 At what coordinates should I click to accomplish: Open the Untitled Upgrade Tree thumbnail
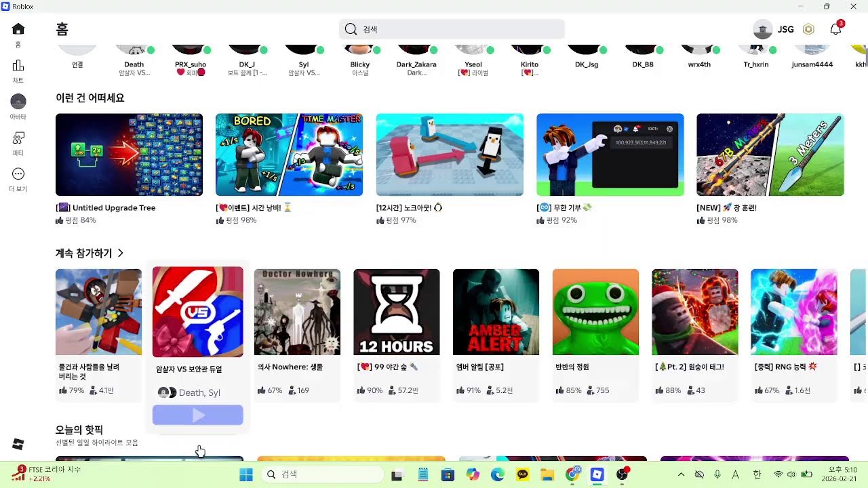(x=129, y=155)
